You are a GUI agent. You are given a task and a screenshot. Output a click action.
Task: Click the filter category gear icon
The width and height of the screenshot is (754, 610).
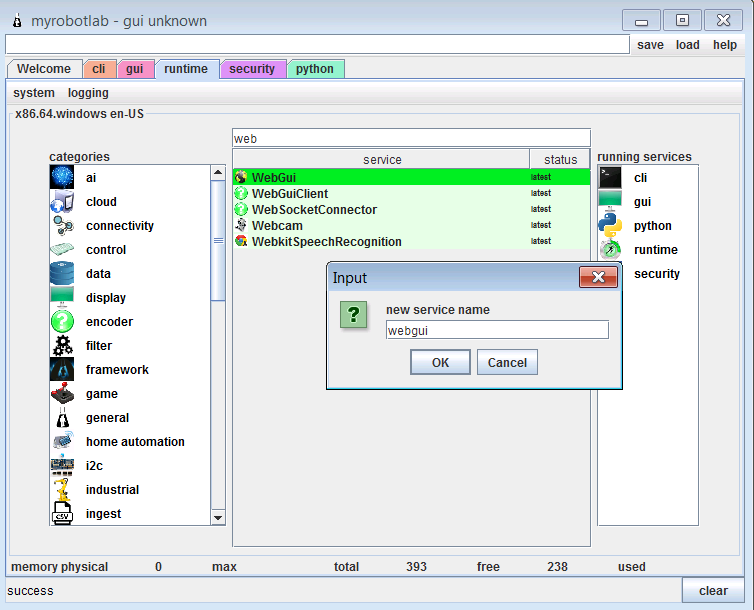click(62, 345)
